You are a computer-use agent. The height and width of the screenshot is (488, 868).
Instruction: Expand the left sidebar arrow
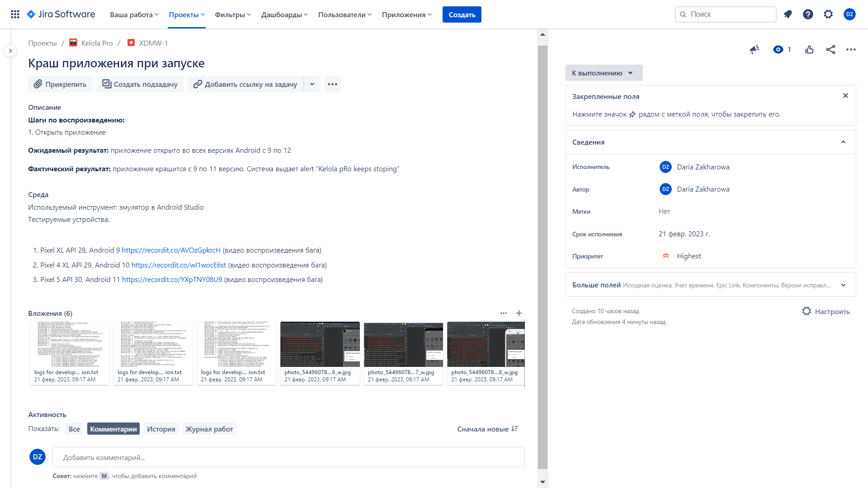click(10, 51)
